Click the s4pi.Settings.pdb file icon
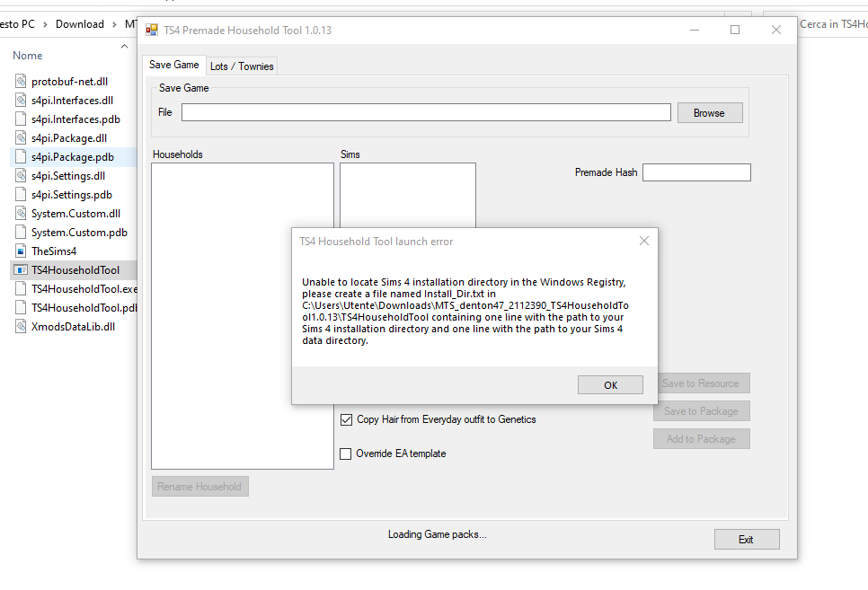 coord(21,194)
